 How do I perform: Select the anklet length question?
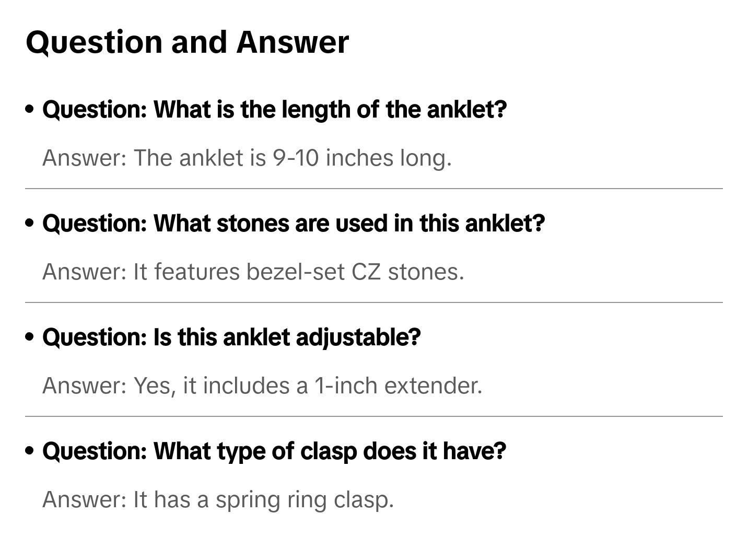pos(274,110)
